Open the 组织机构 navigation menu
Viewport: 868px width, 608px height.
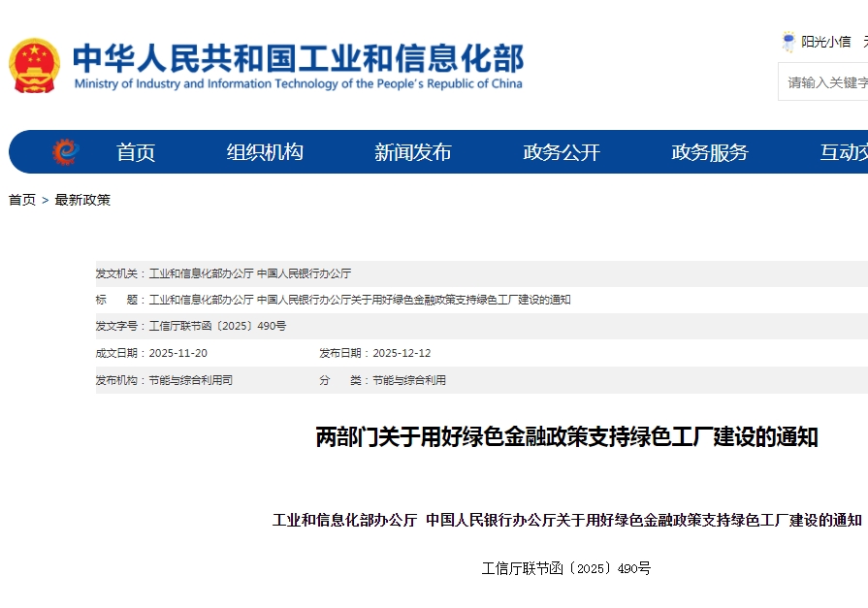coord(265,152)
